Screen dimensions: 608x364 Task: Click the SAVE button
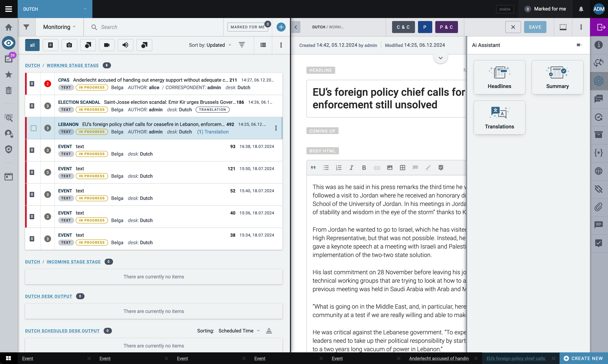point(535,27)
